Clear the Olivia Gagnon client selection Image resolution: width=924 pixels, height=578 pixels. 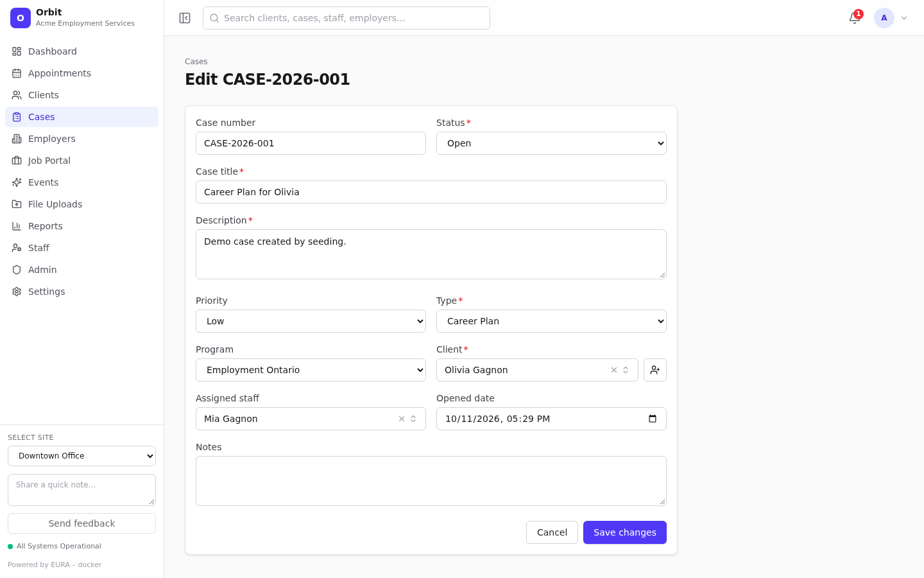tap(614, 370)
